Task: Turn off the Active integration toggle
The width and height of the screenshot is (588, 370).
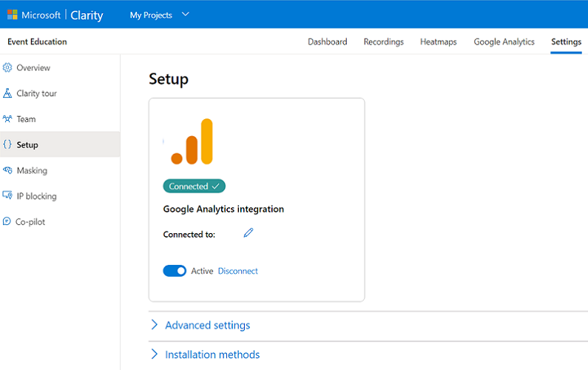Action: click(175, 271)
